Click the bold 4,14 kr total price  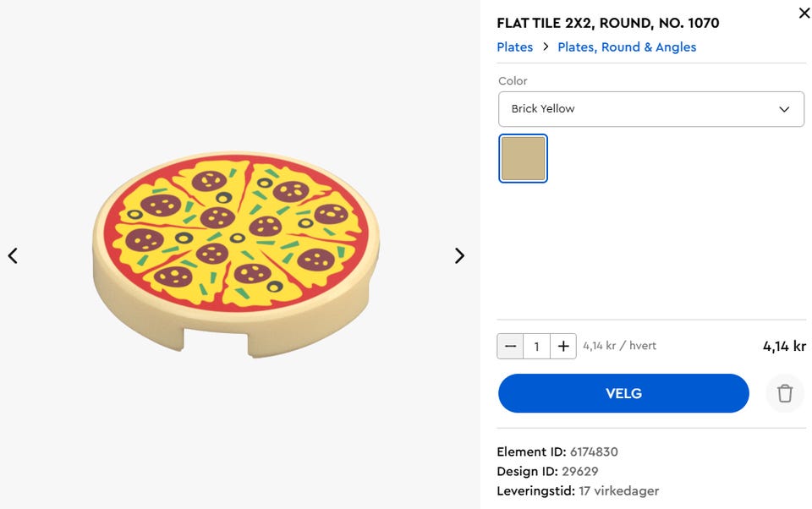pos(784,346)
